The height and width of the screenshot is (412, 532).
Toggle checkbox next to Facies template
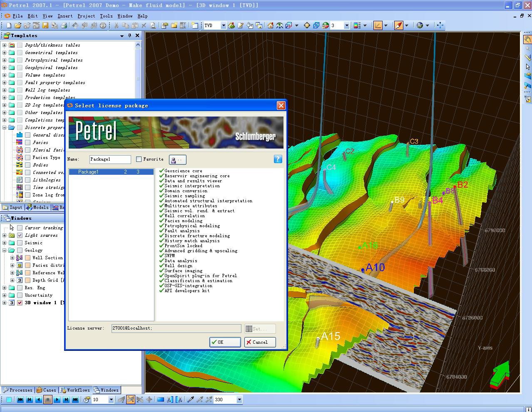pyautogui.click(x=27, y=142)
